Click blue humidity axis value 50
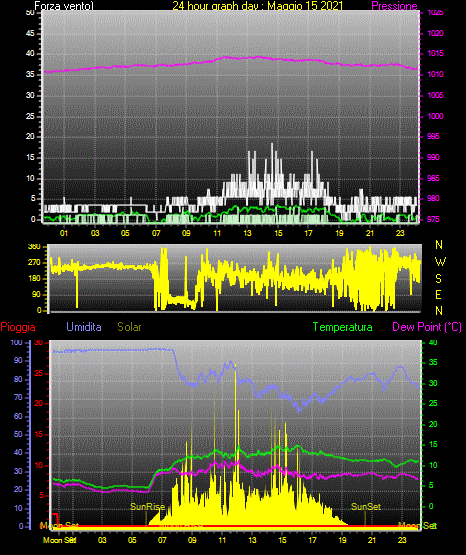The height and width of the screenshot is (555, 466). coord(18,434)
